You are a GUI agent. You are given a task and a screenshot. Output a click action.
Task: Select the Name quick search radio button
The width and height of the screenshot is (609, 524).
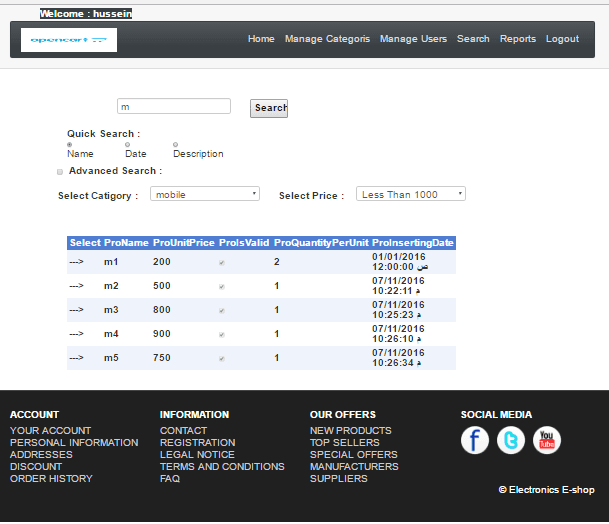click(70, 145)
